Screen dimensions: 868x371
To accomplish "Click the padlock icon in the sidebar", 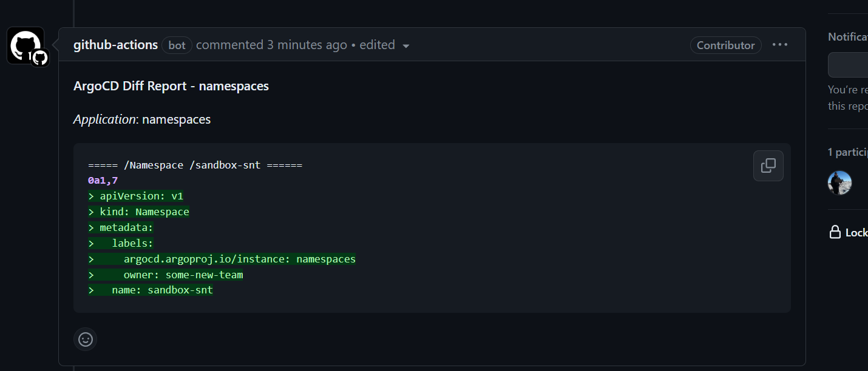I will click(x=835, y=232).
